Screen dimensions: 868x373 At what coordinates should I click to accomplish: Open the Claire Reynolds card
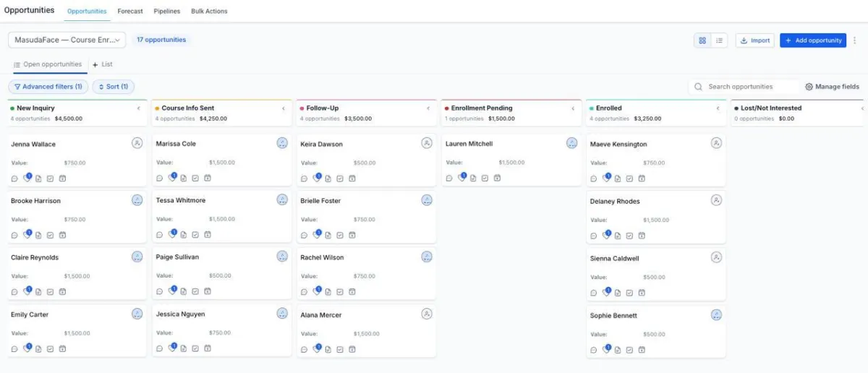click(x=77, y=274)
